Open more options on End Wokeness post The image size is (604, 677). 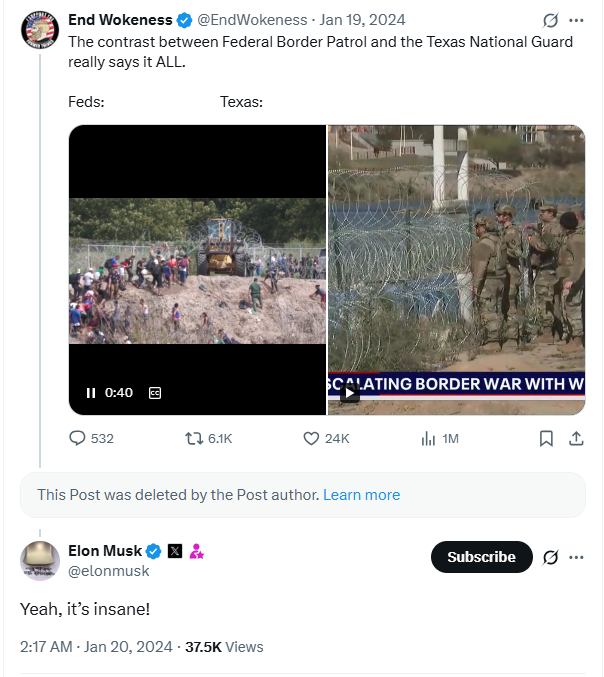(x=576, y=20)
